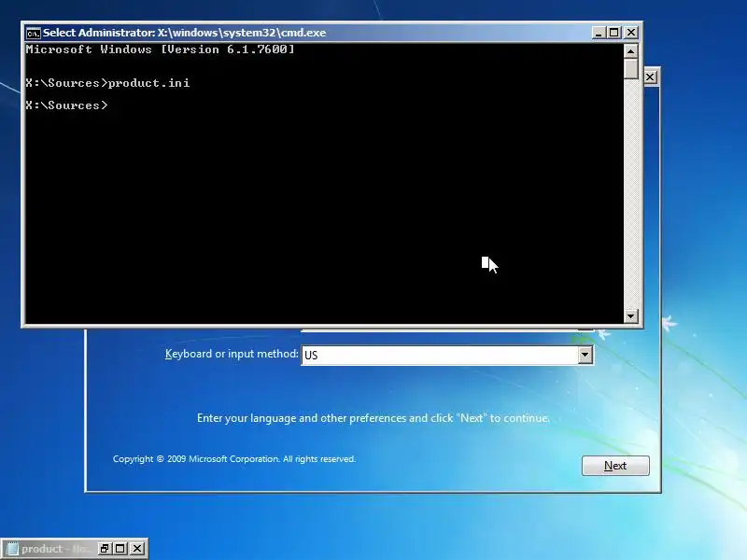The image size is (747, 560).
Task: Click the command prompt scrollbar thumb
Action: 631,68
